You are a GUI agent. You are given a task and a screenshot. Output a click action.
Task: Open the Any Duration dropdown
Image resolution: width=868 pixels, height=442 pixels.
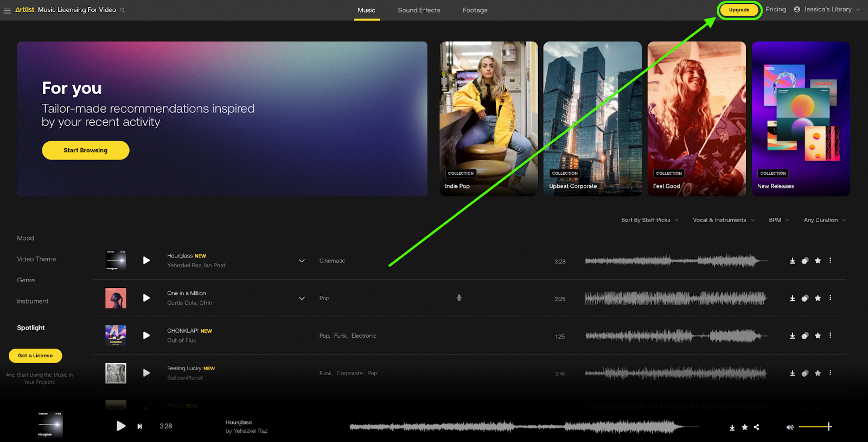click(x=825, y=220)
